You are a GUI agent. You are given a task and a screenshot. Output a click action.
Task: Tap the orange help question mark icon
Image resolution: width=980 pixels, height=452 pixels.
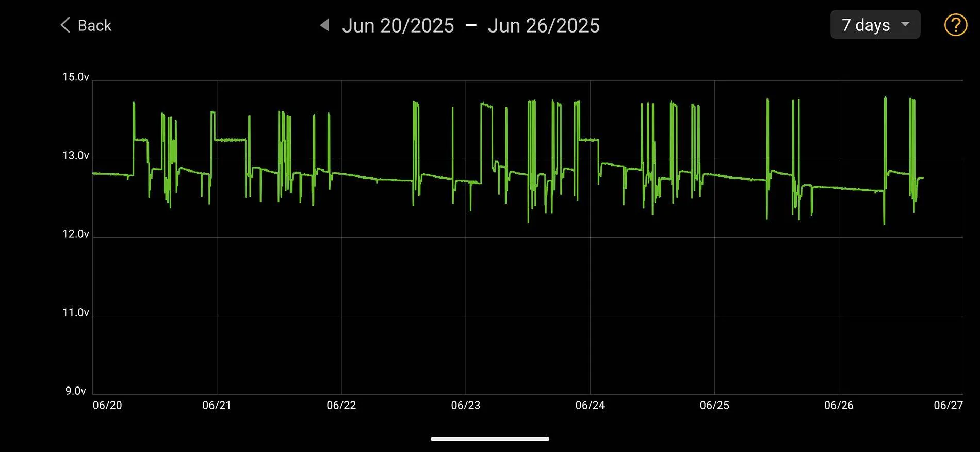pos(955,25)
